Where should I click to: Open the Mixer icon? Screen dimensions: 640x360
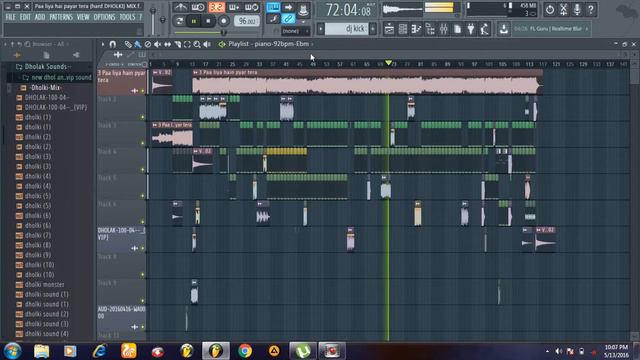coord(444,29)
